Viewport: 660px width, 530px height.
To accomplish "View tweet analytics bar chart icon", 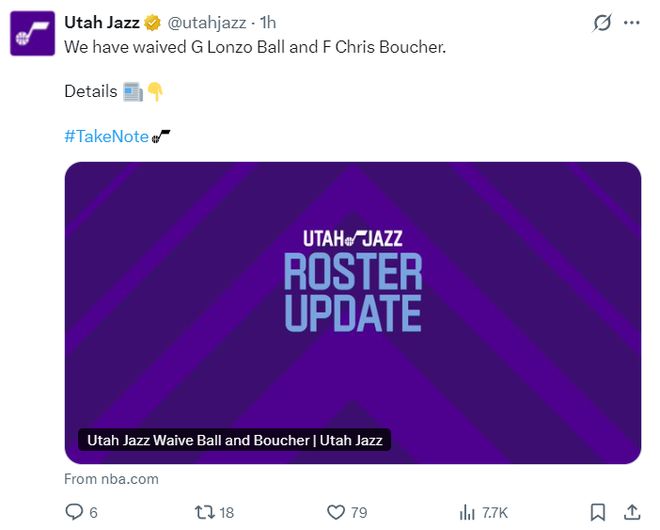I will (x=467, y=512).
